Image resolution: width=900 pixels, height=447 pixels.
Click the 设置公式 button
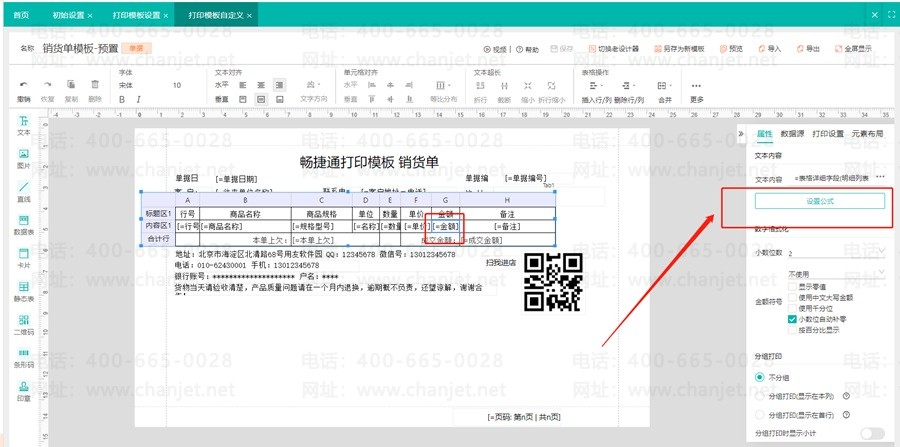[820, 201]
